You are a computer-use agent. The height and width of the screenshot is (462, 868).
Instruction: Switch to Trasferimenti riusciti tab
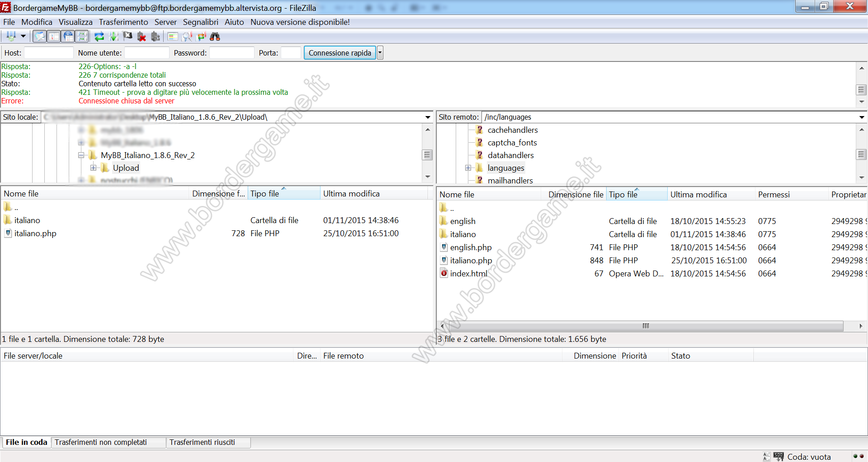[x=208, y=443]
